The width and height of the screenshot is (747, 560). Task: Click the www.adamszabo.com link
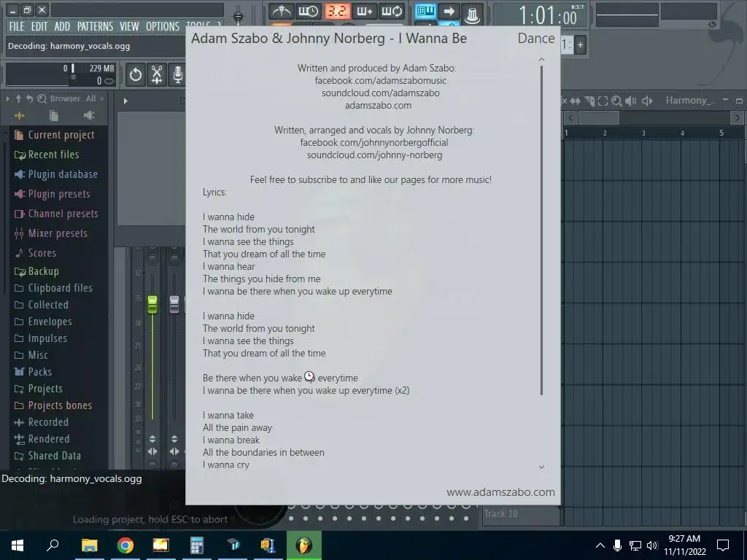[500, 492]
